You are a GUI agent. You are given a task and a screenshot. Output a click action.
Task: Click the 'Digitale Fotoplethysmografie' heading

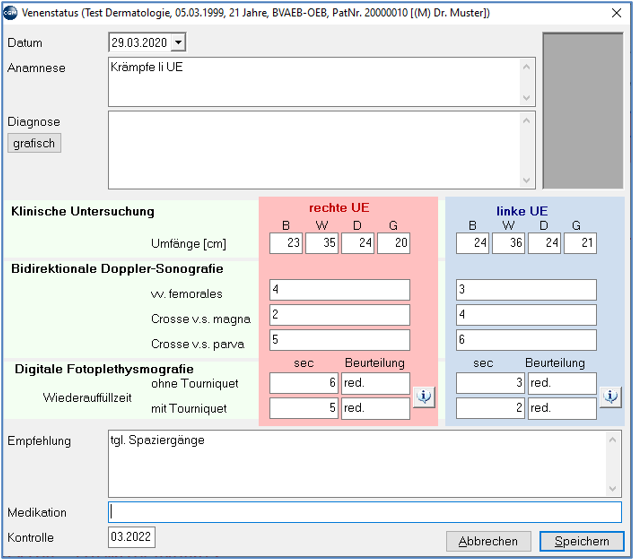pos(104,369)
